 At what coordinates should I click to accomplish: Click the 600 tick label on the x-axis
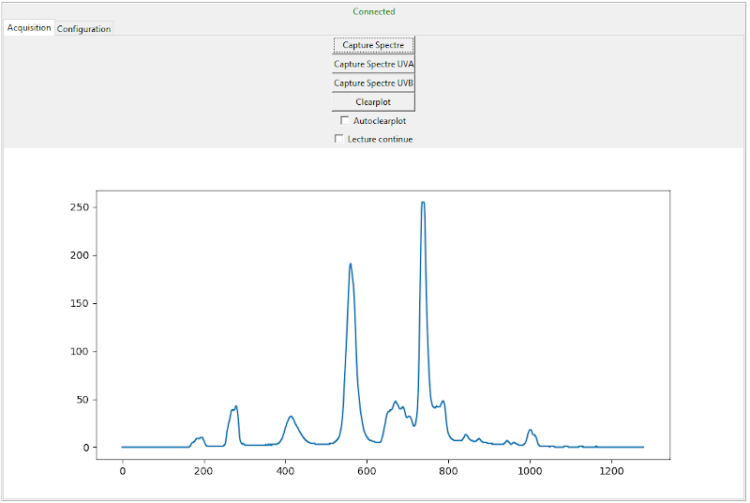point(367,468)
